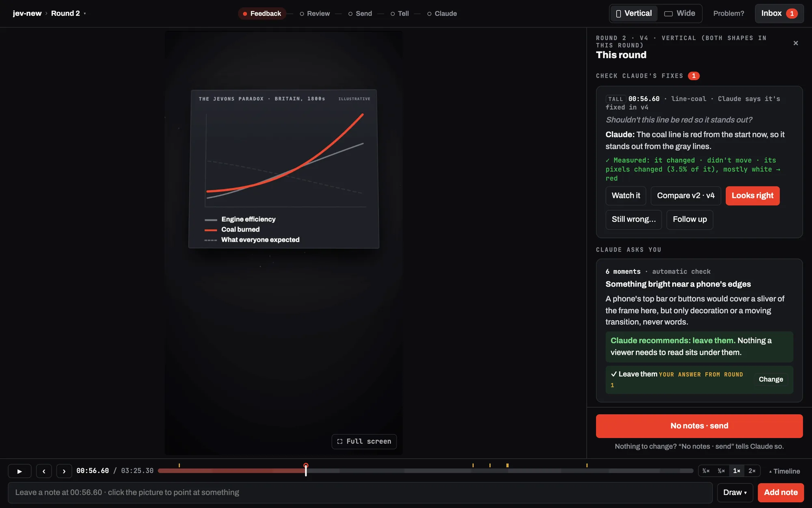Close the This round panel
The width and height of the screenshot is (812, 508).
pos(796,43)
